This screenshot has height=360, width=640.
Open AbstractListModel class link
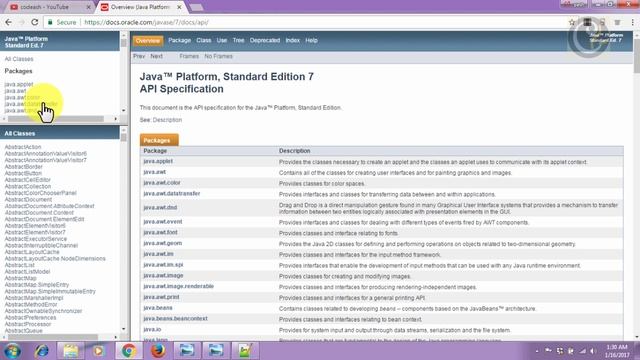[x=27, y=271]
